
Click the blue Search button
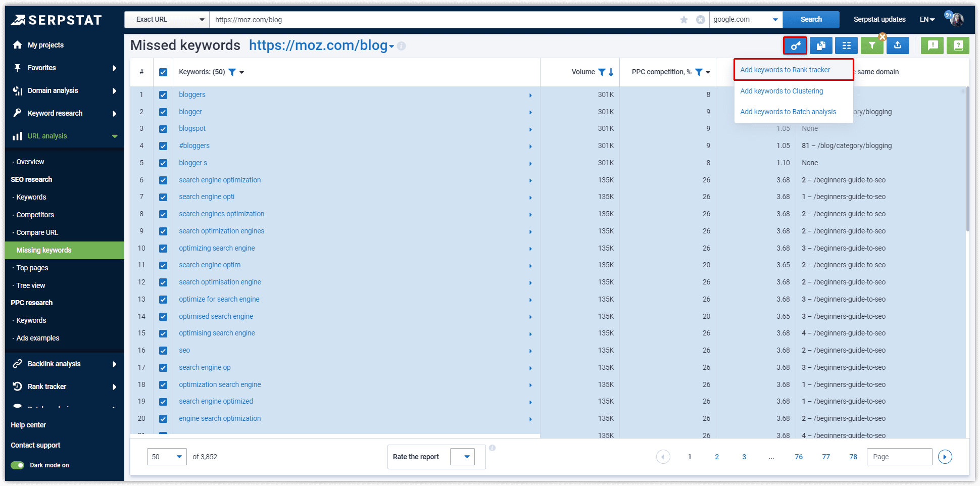point(811,20)
